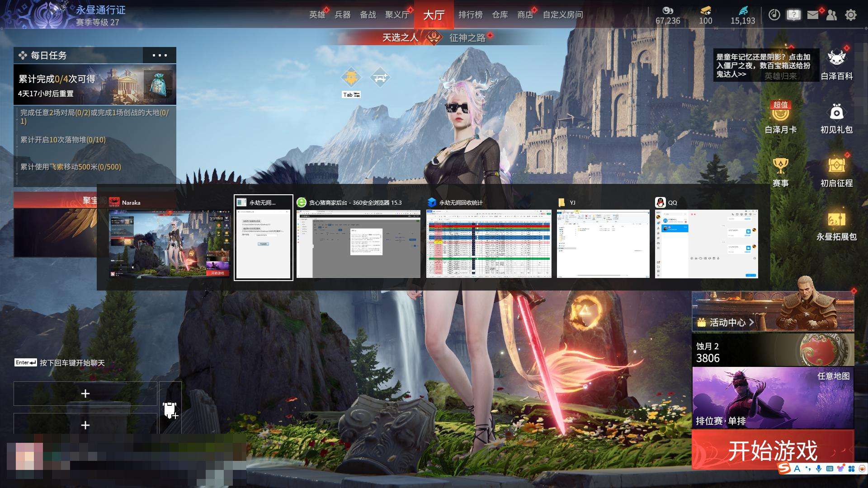Open the help guidebook icon
Viewport: 868px width, 488px height.
(793, 15)
